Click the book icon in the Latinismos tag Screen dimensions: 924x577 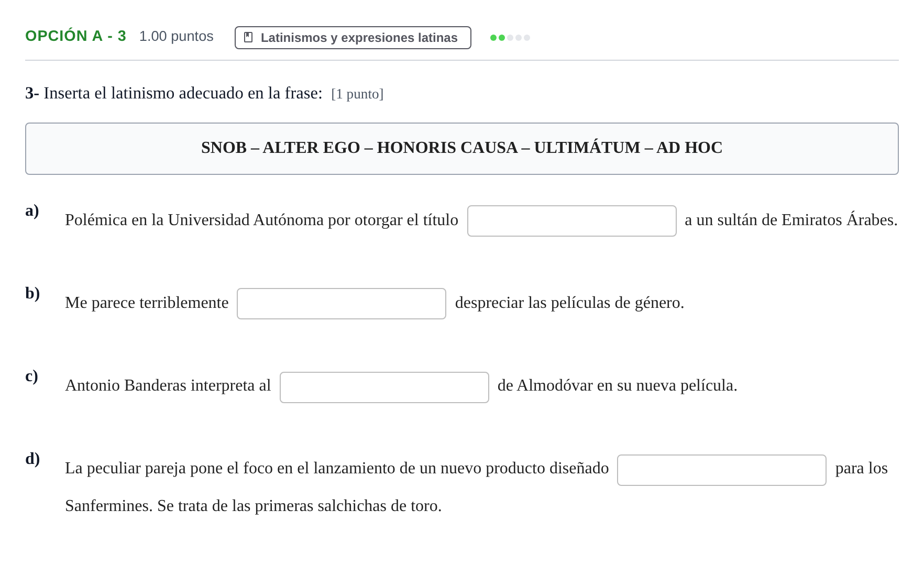coord(248,38)
